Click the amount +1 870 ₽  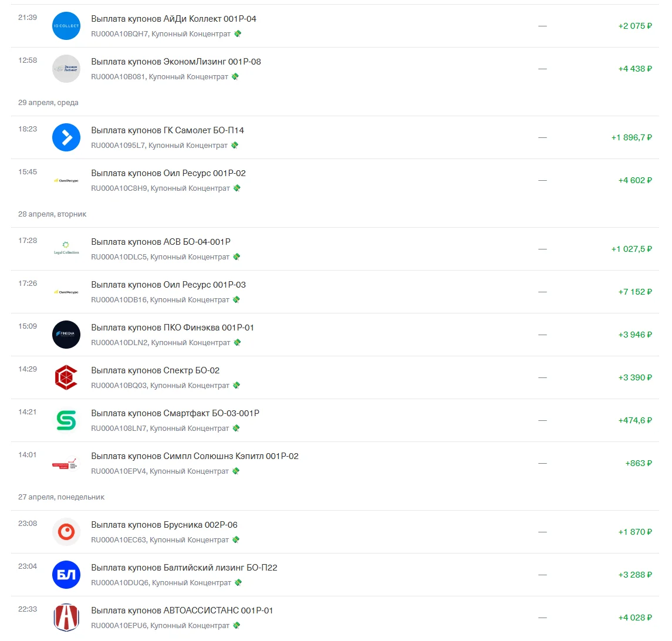point(634,532)
